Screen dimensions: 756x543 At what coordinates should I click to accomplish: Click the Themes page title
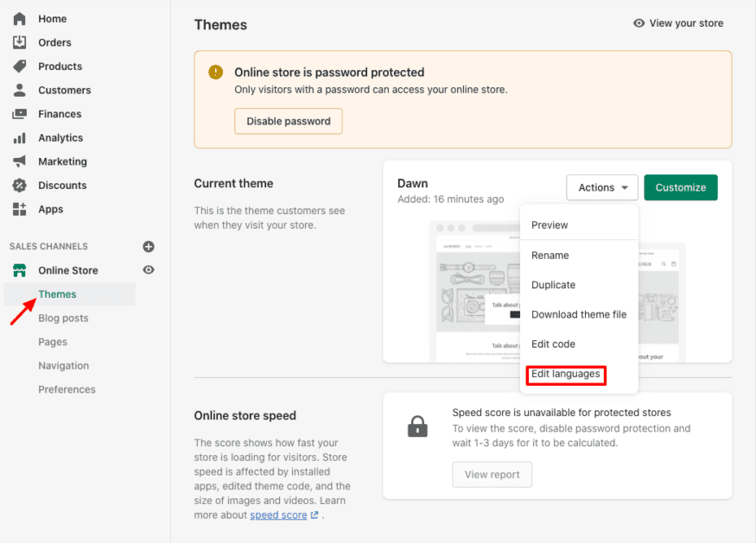point(220,24)
